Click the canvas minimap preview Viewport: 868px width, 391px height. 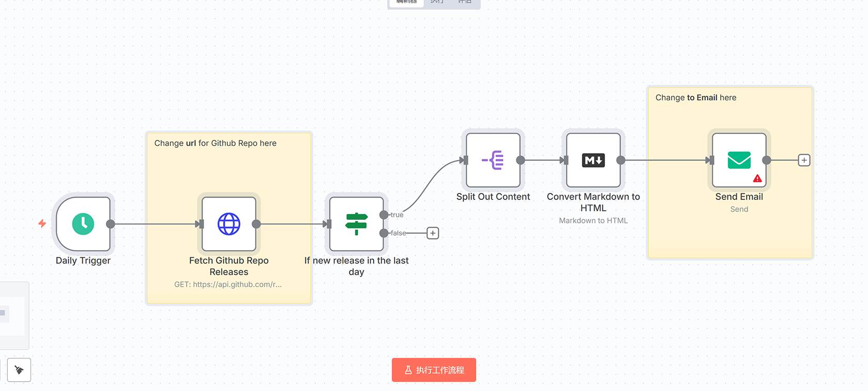[13, 315]
